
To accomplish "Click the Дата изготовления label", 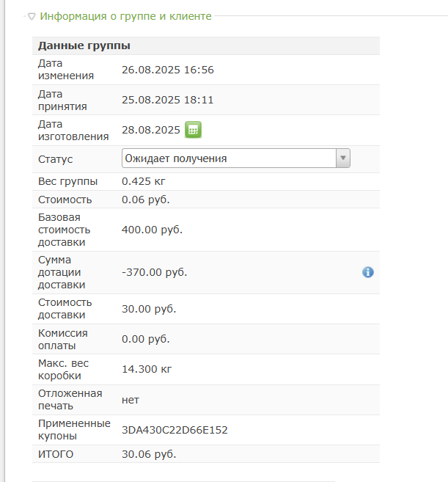I will (73, 130).
